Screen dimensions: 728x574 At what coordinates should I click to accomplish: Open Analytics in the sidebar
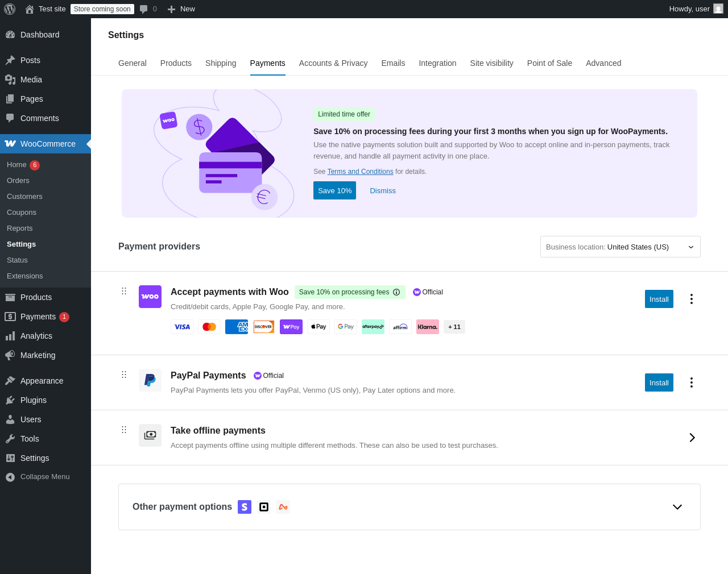(45, 336)
